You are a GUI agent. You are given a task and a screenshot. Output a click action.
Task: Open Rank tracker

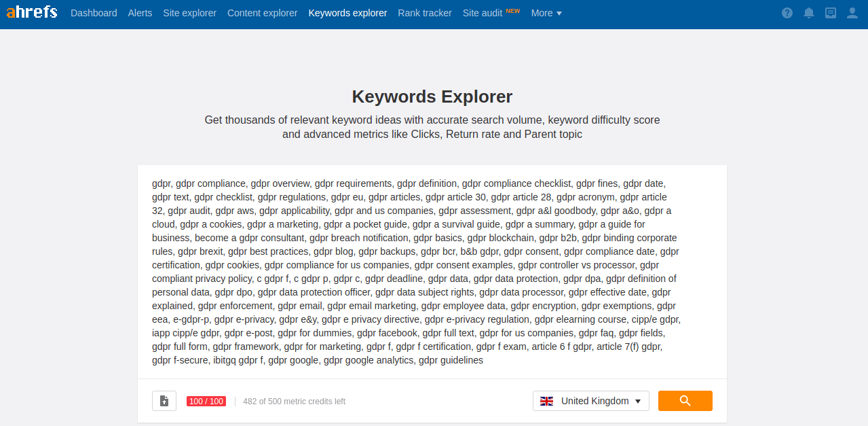tap(425, 13)
